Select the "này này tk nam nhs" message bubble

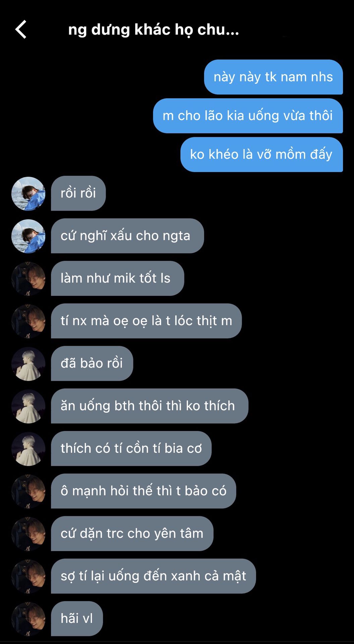pyautogui.click(x=274, y=77)
